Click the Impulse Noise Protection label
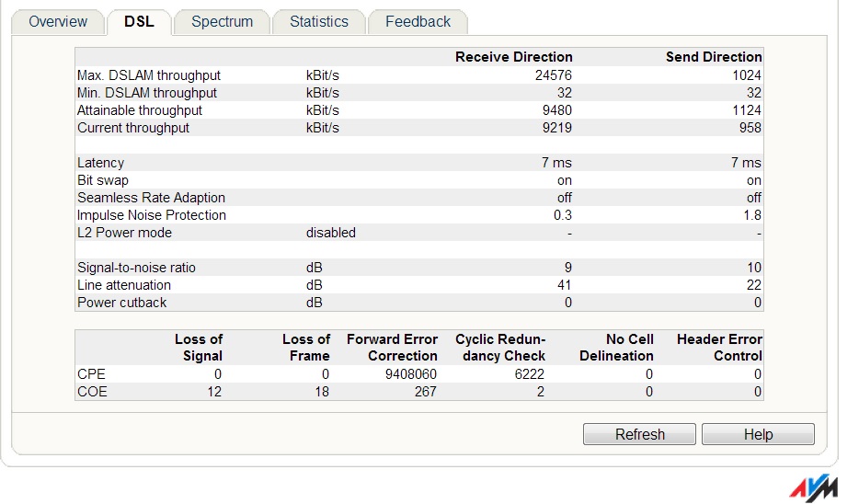The image size is (859, 504). coord(152,215)
